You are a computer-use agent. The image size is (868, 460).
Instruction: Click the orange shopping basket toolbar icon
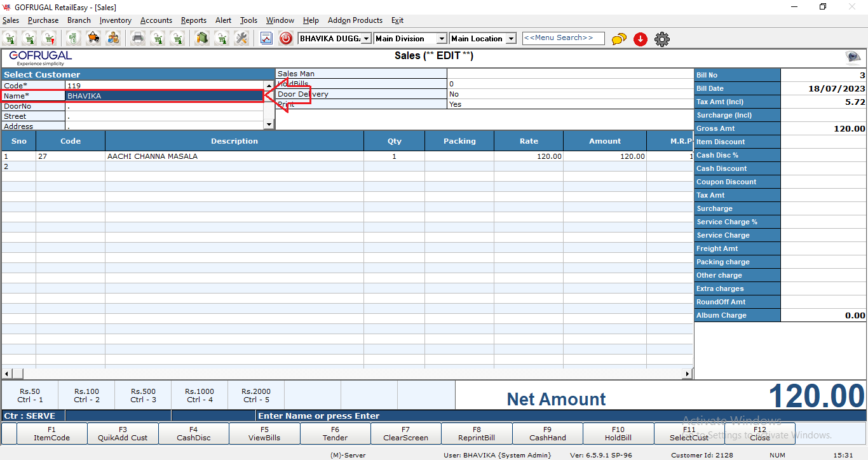pos(93,39)
